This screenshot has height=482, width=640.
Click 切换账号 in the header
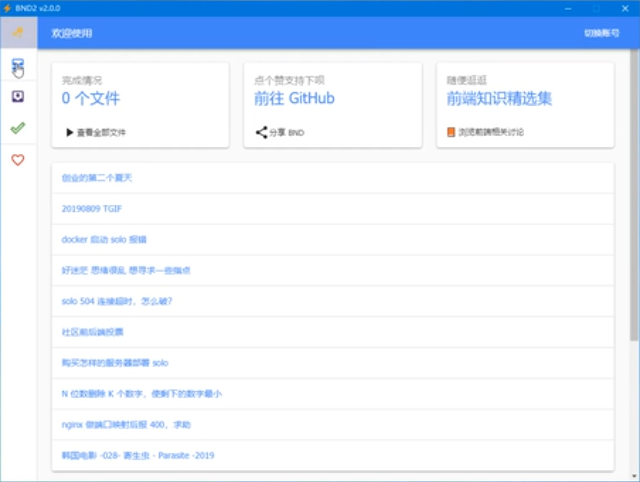(x=601, y=33)
